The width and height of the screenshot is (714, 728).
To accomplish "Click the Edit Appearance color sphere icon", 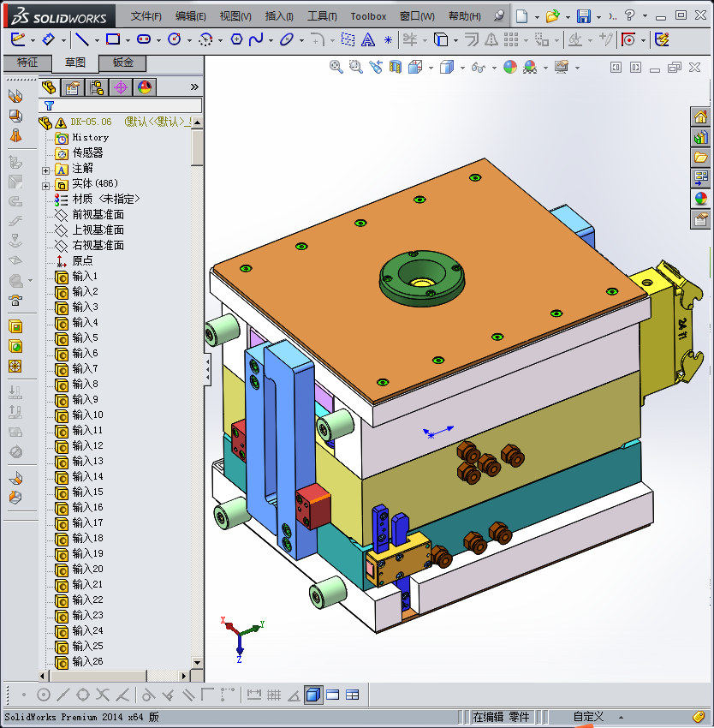I will (x=509, y=68).
